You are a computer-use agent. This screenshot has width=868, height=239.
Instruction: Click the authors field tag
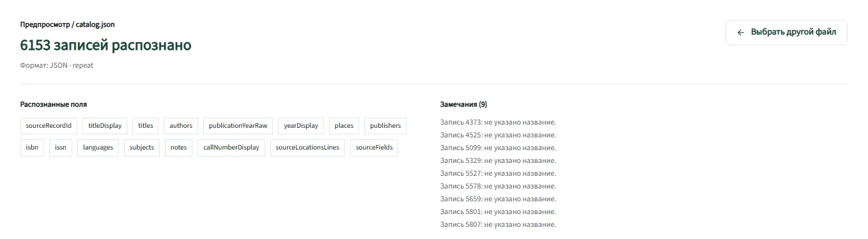click(181, 126)
